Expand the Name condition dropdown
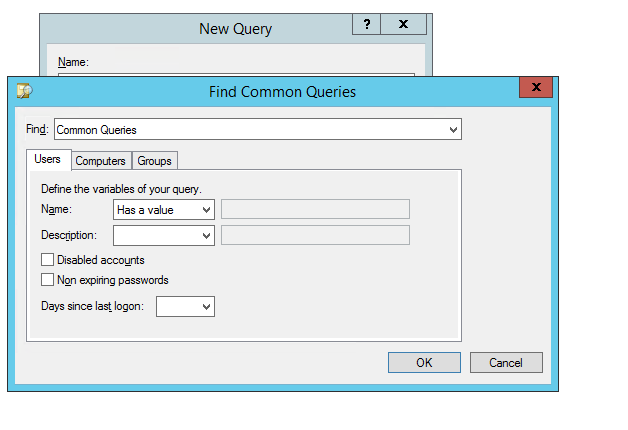 (164, 209)
